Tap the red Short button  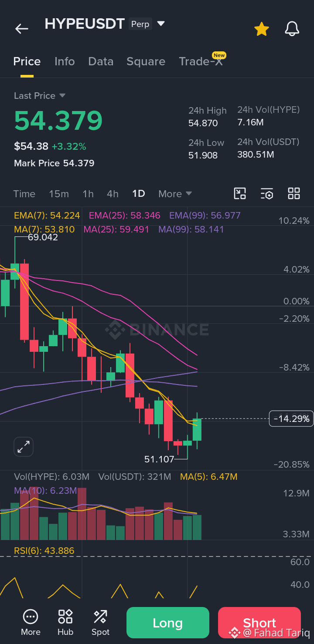pyautogui.click(x=259, y=623)
